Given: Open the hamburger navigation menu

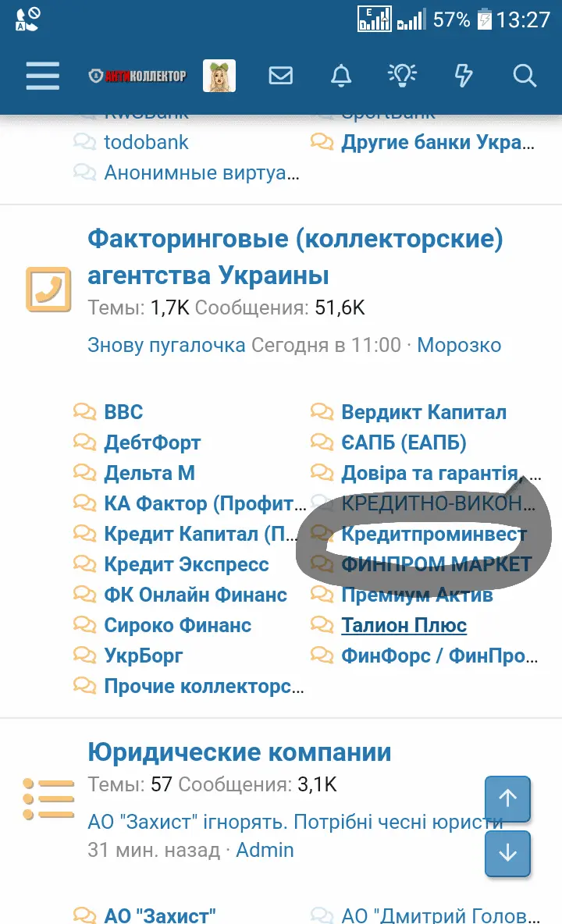Looking at the screenshot, I should point(42,76).
